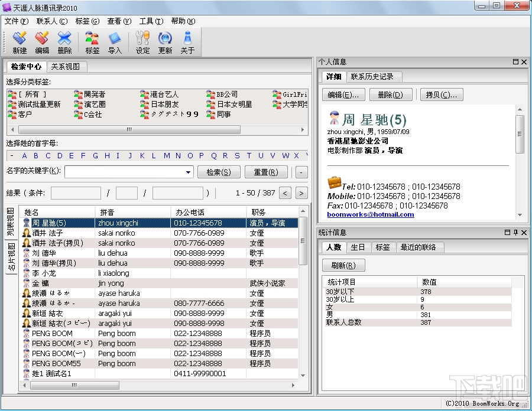Pin the 统计信息 panel
Screen dimensions: 532x411
pos(515,233)
